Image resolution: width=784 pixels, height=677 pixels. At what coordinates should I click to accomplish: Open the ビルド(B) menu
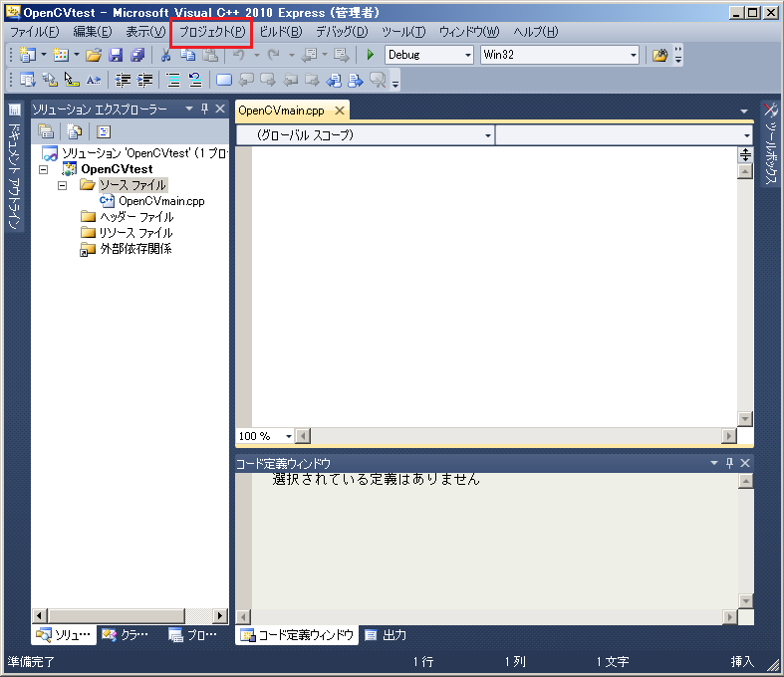pos(281,32)
